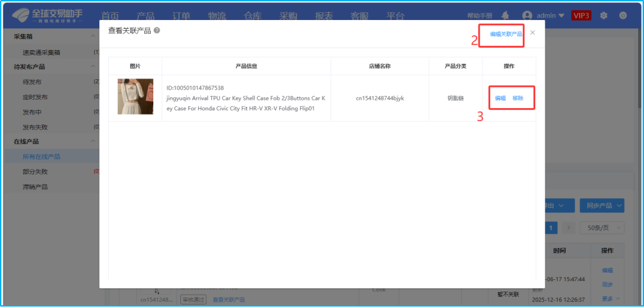Close the 查看关联产品 dialog
This screenshot has width=644, height=307.
[x=533, y=32]
